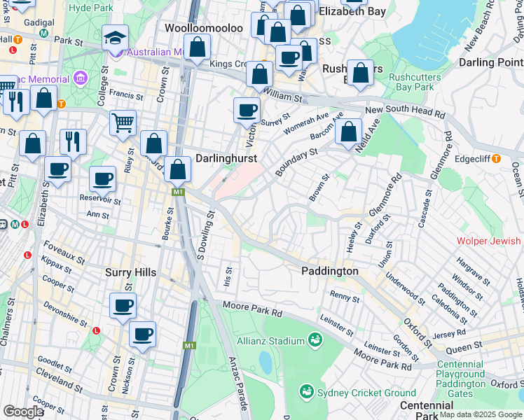Image resolution: width=524 pixels, height=420 pixels.
Task: Click the Edgecliff train station T icon
Action: [x=497, y=159]
